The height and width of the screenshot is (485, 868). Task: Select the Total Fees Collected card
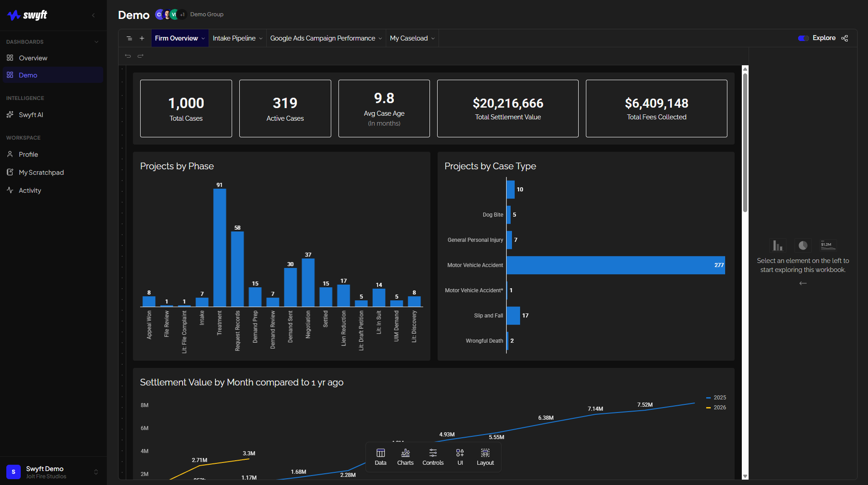(657, 109)
